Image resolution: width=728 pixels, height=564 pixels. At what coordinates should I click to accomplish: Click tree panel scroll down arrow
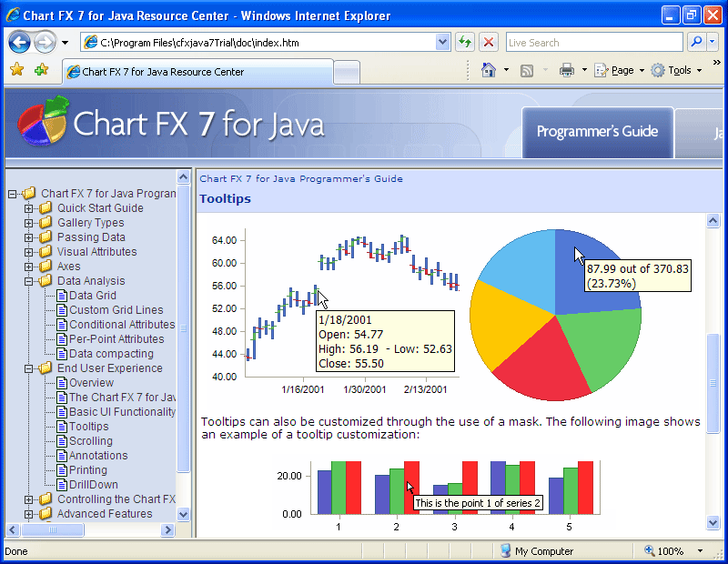[x=184, y=514]
